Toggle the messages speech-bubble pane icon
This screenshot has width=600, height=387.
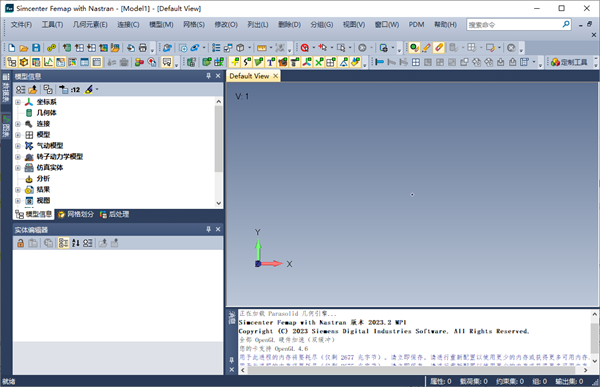coord(167,62)
